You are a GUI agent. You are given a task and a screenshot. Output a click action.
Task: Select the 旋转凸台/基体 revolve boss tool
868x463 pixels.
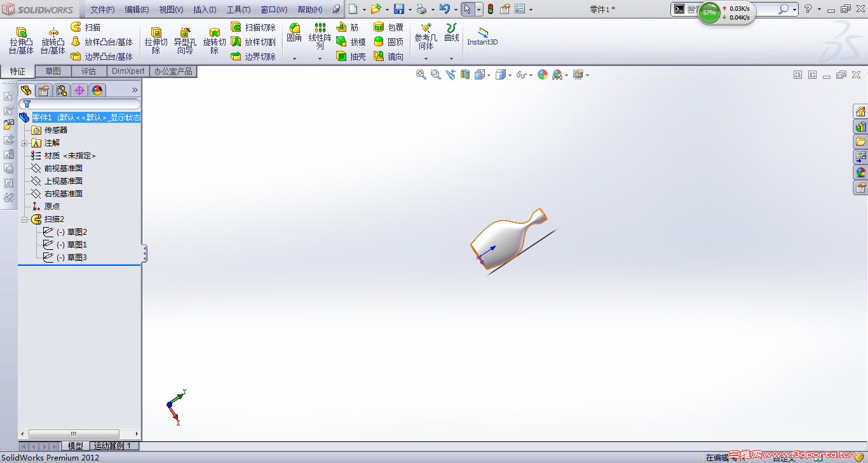[x=53, y=41]
